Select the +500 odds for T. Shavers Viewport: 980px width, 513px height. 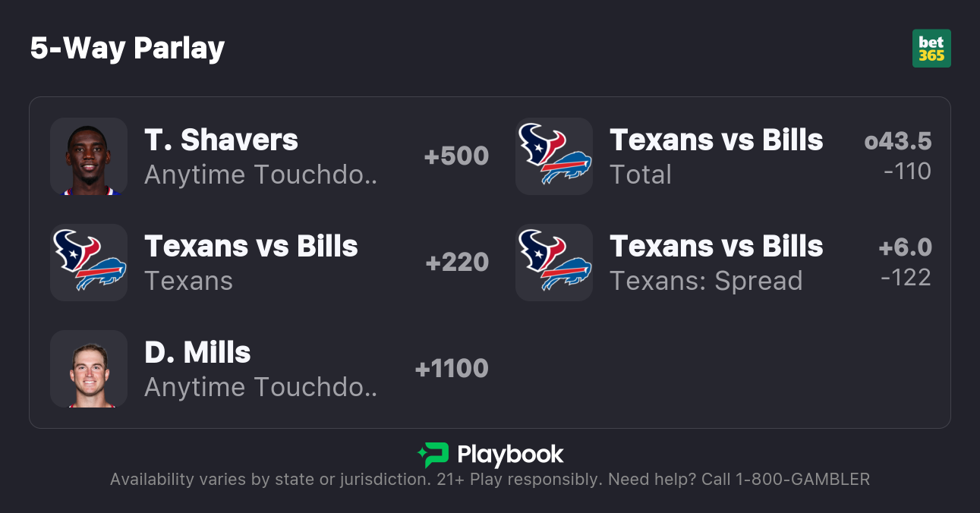[456, 156]
